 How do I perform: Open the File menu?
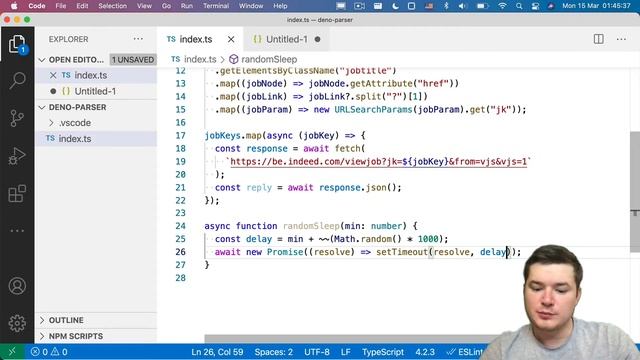coord(61,6)
